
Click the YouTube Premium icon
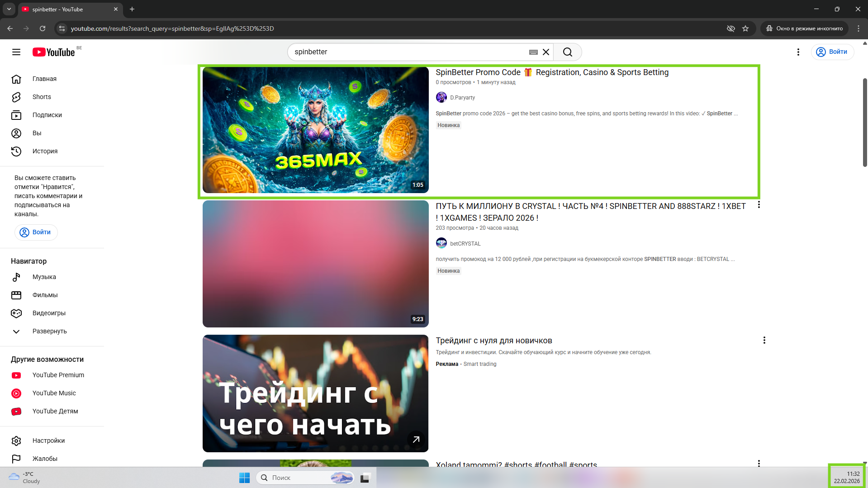[x=16, y=375]
